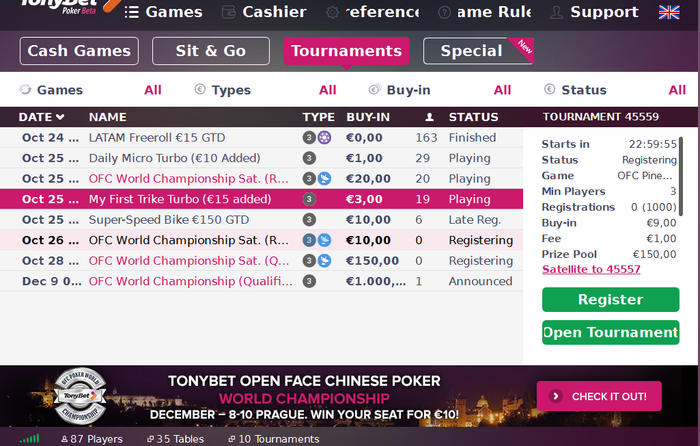700x446 pixels.
Task: Click the gear icon next to Preferences
Action: tap(332, 12)
